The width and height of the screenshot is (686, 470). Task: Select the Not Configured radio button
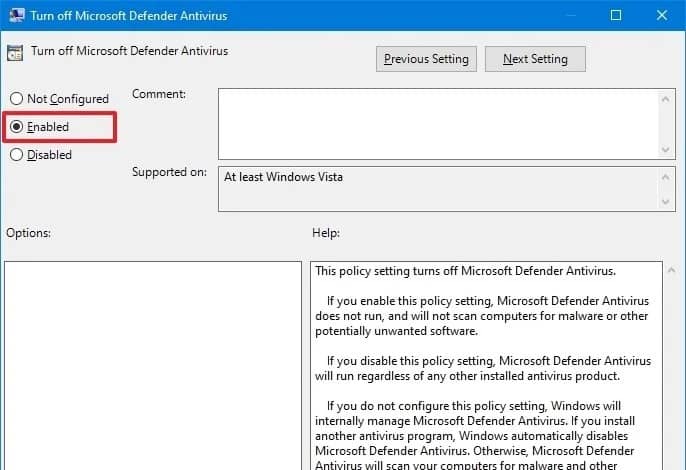click(59, 99)
